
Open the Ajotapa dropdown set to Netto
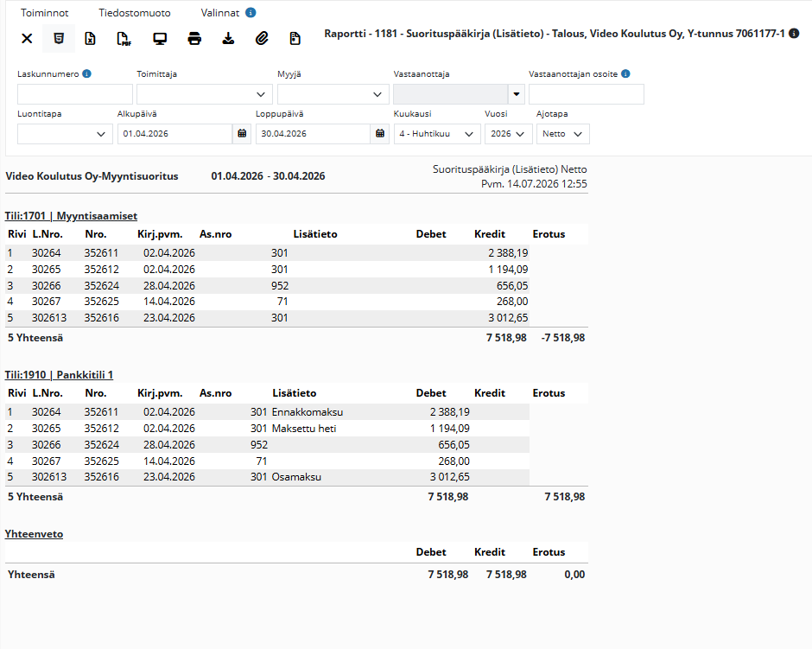point(563,134)
